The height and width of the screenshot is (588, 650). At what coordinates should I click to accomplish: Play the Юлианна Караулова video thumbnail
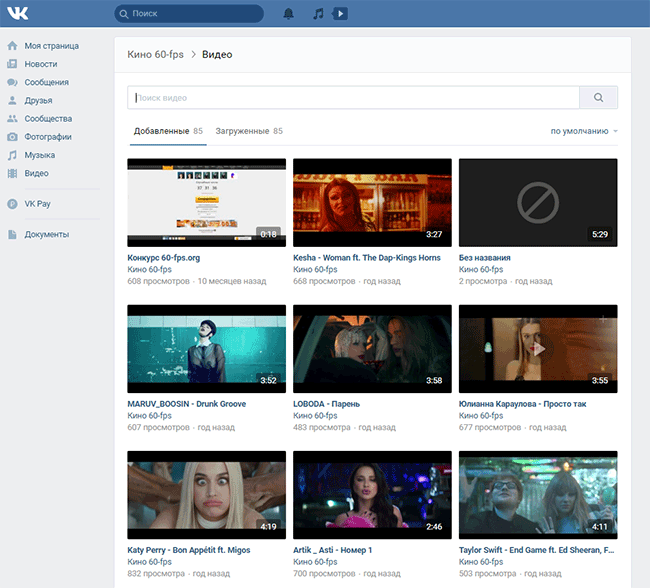coord(538,349)
